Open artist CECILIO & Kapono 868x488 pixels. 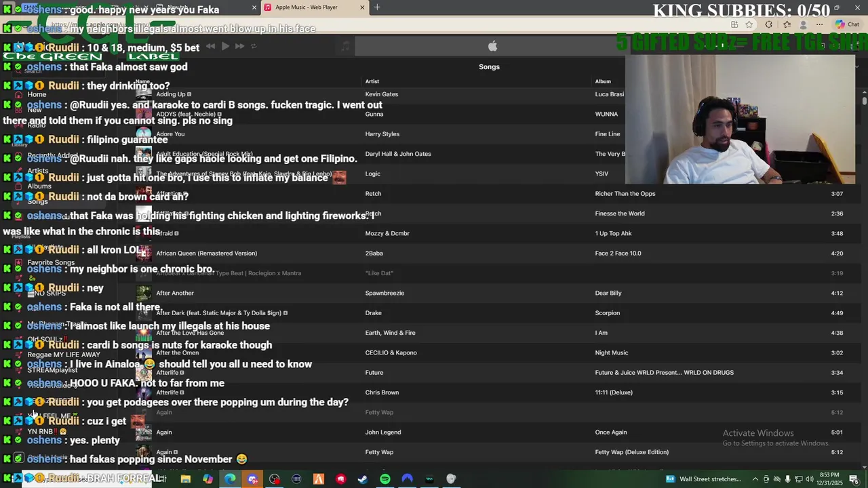coord(391,352)
